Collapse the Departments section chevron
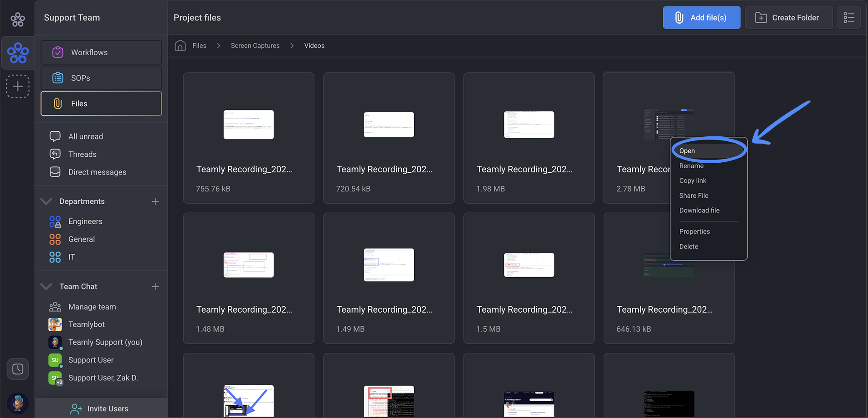868x418 pixels. click(x=46, y=201)
